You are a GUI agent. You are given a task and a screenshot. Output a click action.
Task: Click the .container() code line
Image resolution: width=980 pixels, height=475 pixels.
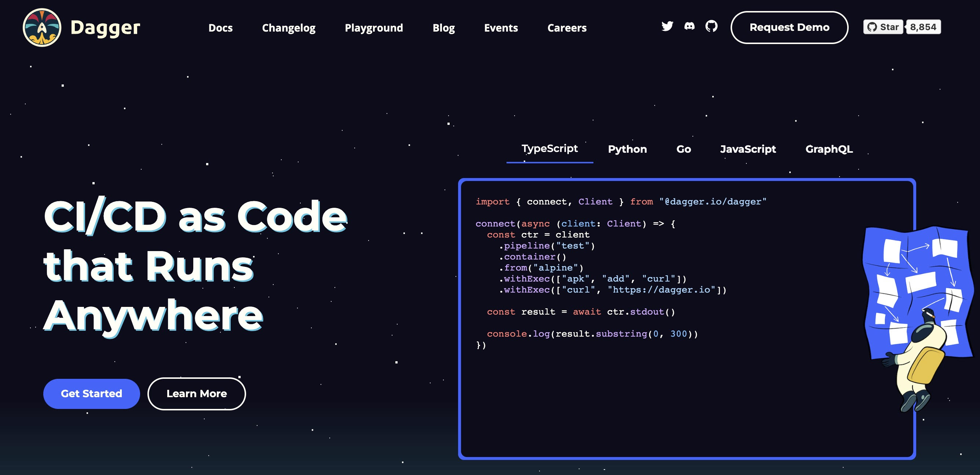(x=532, y=257)
